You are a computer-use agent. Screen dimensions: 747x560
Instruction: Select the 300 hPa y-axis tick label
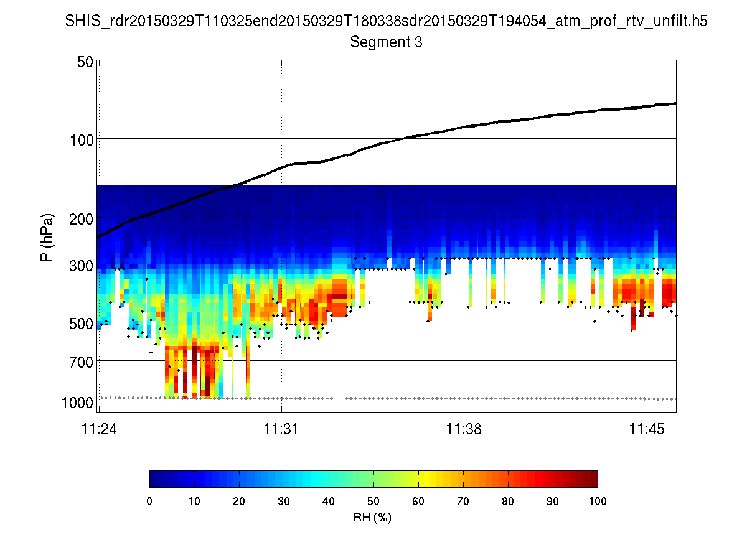click(82, 266)
